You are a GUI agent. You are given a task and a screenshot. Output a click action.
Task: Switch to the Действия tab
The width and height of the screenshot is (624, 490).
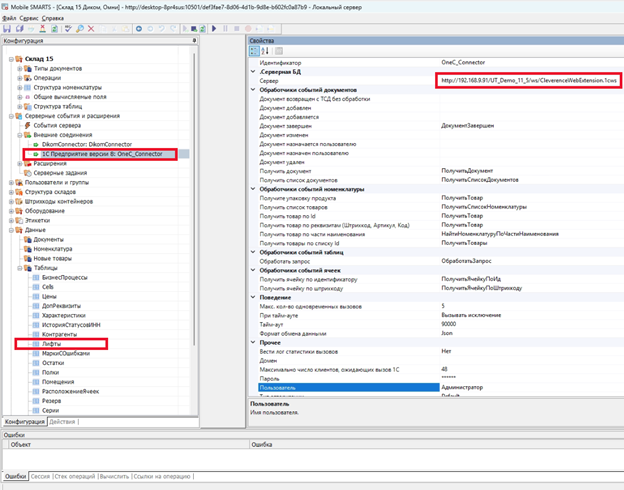[x=62, y=421]
